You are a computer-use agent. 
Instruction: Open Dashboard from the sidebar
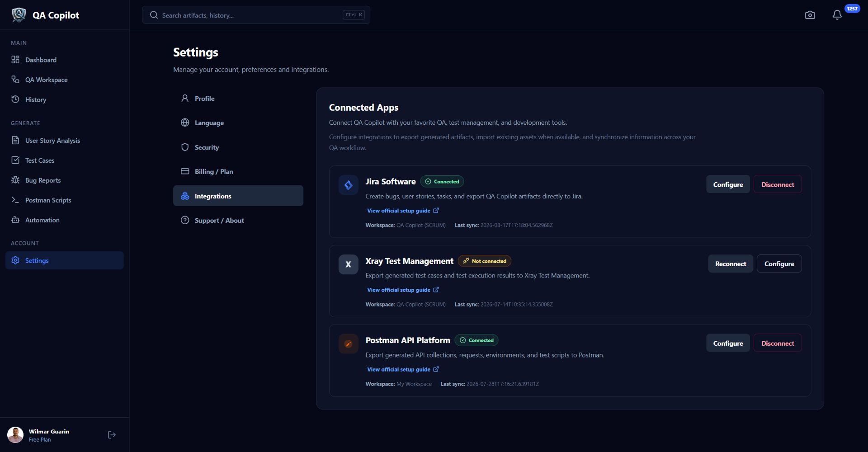pyautogui.click(x=64, y=60)
